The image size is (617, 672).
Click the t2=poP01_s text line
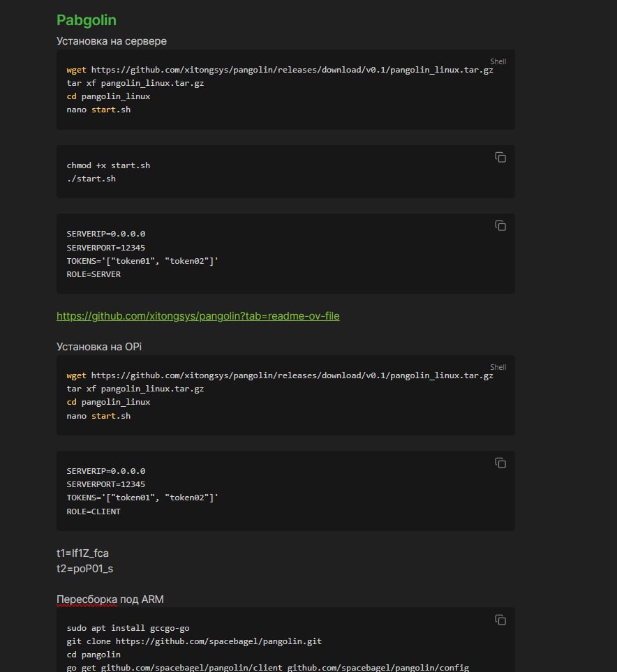coord(85,569)
